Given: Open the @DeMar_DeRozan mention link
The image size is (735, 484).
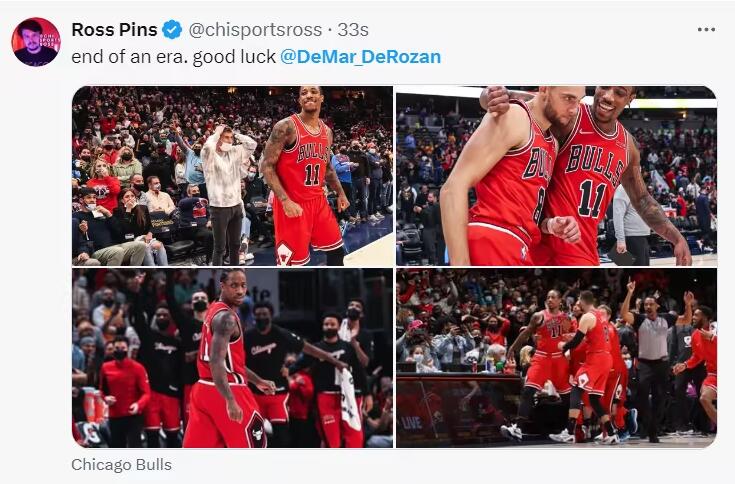Looking at the screenshot, I should pyautogui.click(x=360, y=57).
